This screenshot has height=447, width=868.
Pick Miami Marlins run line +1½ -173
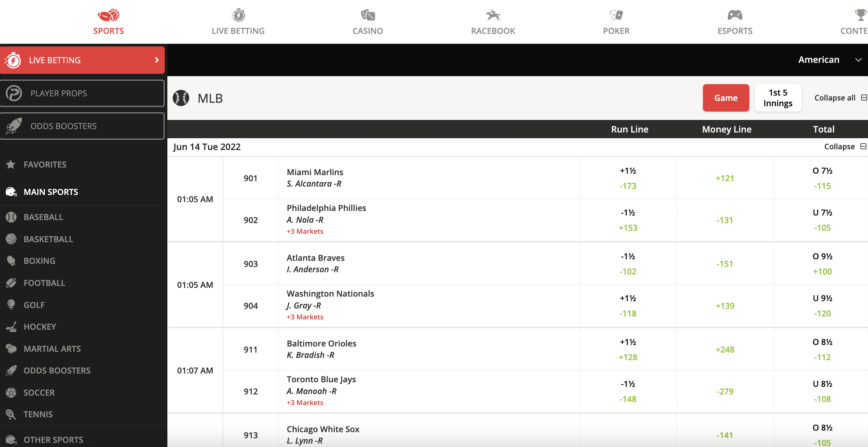point(628,178)
